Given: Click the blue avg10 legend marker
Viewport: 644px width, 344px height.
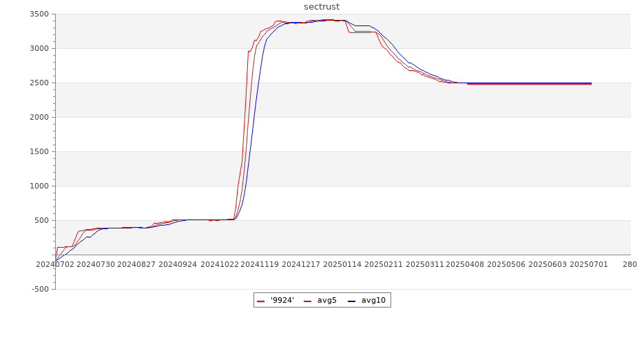Looking at the screenshot, I should coord(351,301).
